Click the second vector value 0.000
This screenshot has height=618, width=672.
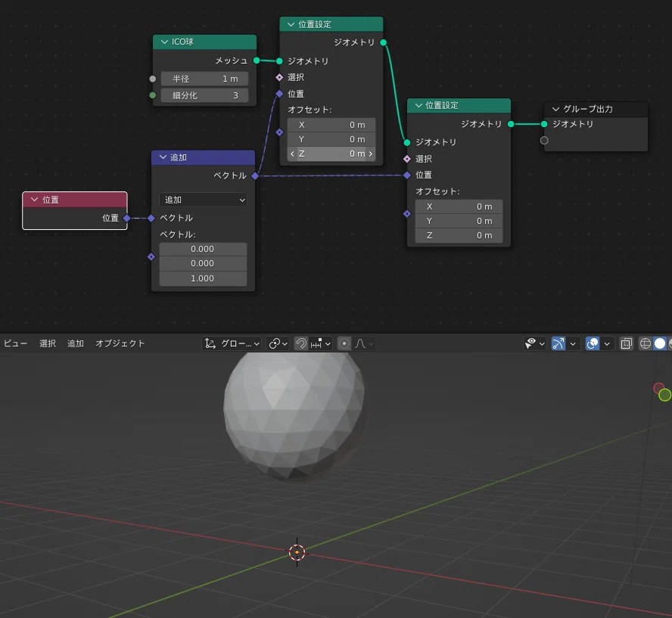pyautogui.click(x=203, y=263)
